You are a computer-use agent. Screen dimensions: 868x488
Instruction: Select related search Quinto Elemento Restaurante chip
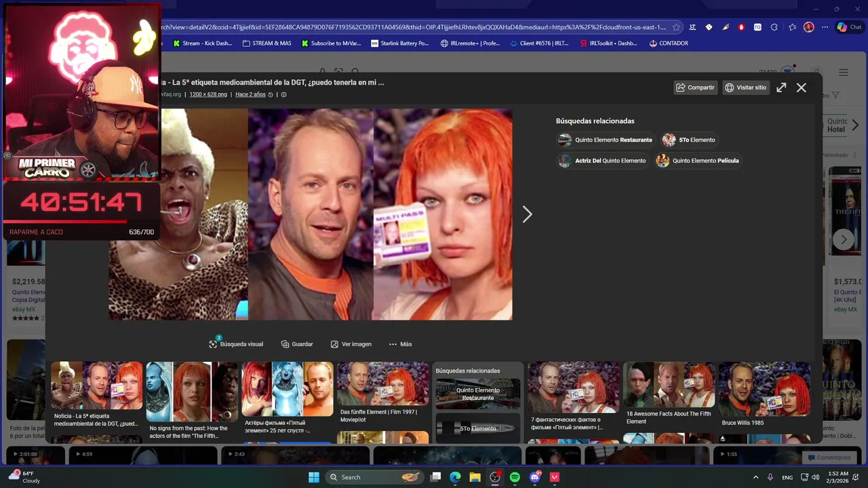(x=605, y=140)
